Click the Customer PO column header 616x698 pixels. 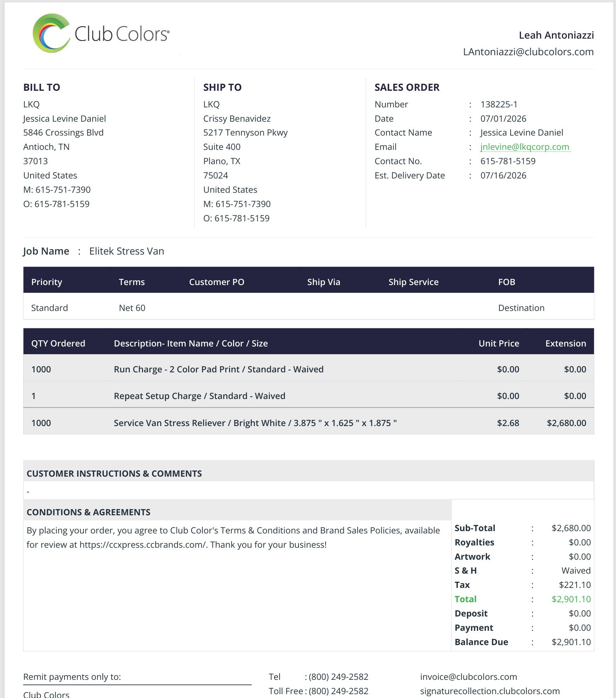(217, 282)
